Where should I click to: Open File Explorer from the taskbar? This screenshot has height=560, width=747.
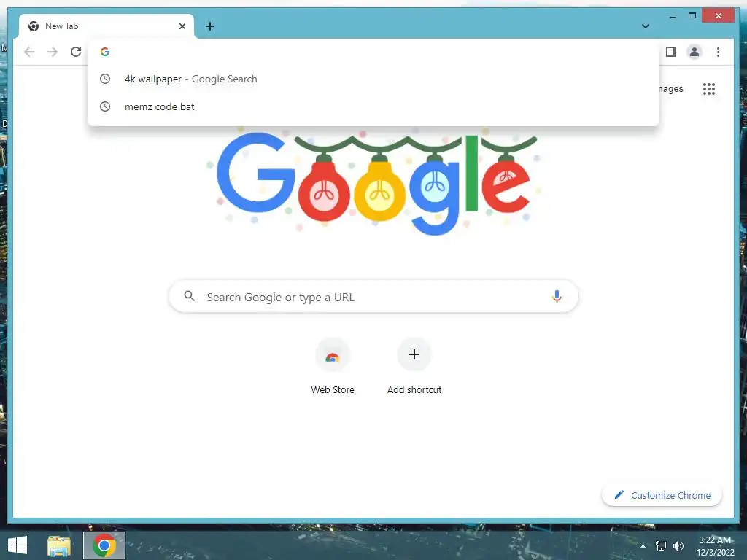[x=59, y=545]
